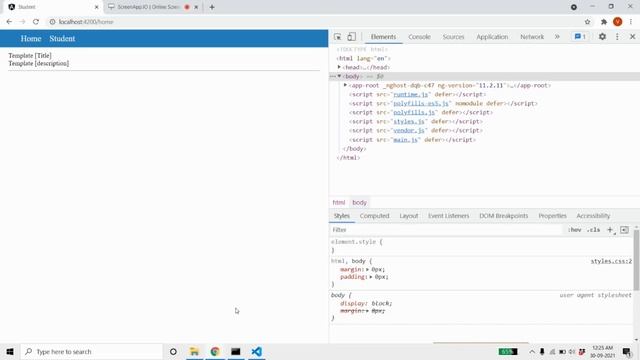This screenshot has width=640, height=360.
Task: Click the browser back arrow
Action: 9,22
